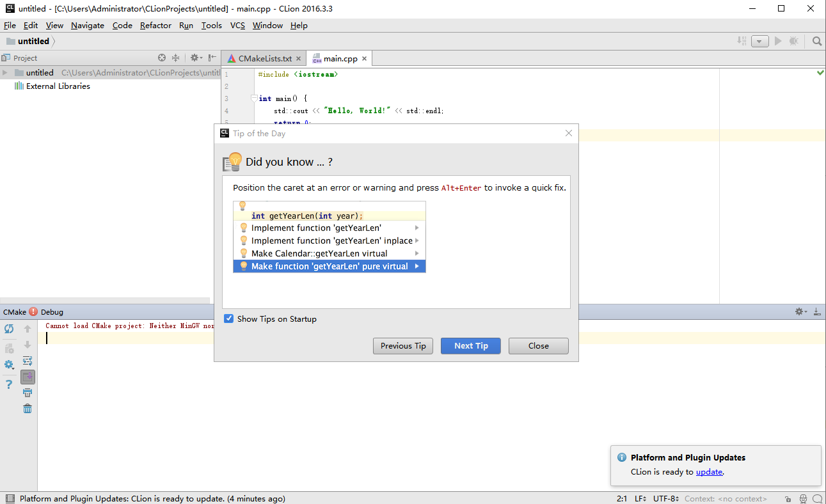Image resolution: width=826 pixels, height=504 pixels.
Task: Toggle Scroll to End button in console
Action: click(28, 377)
